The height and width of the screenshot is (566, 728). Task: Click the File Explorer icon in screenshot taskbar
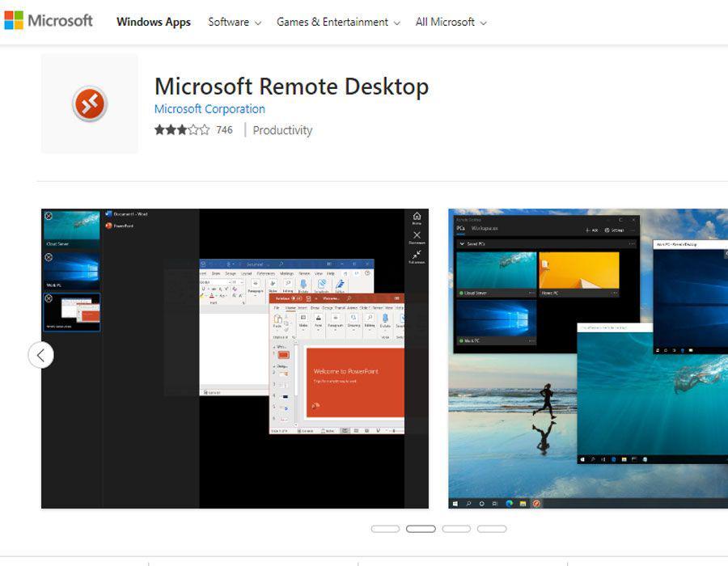point(523,504)
